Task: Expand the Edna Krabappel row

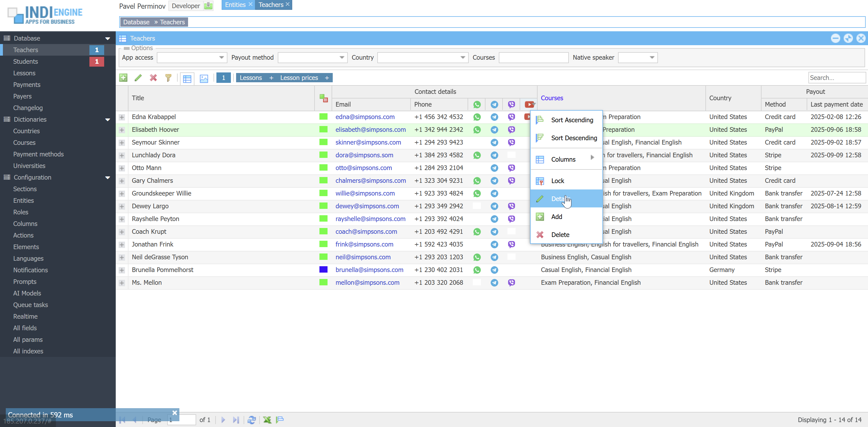Action: coord(122,117)
